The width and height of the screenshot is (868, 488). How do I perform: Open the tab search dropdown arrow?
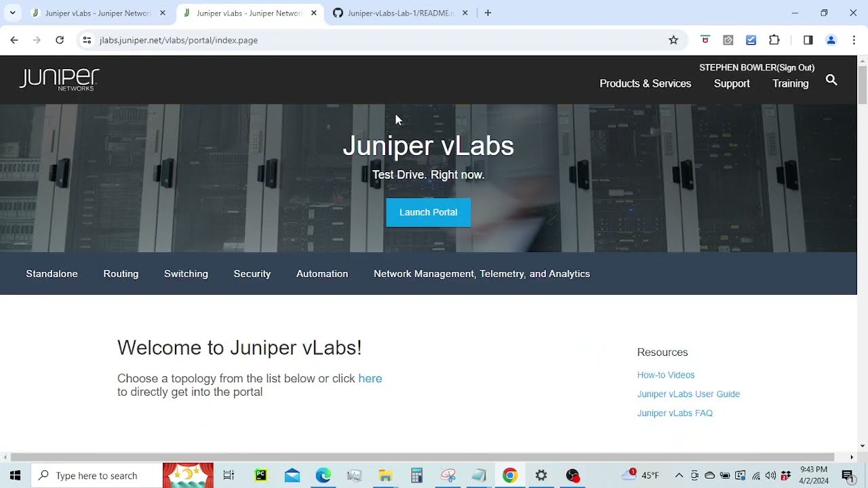pyautogui.click(x=12, y=13)
